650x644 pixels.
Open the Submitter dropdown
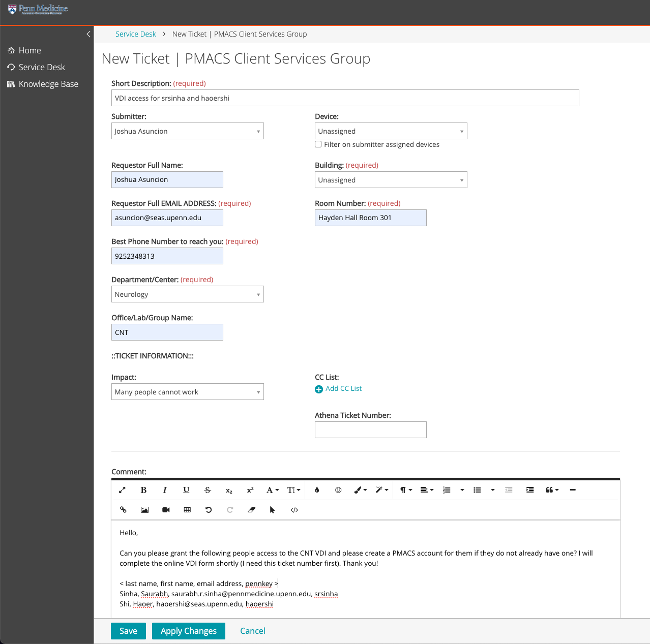(x=188, y=131)
